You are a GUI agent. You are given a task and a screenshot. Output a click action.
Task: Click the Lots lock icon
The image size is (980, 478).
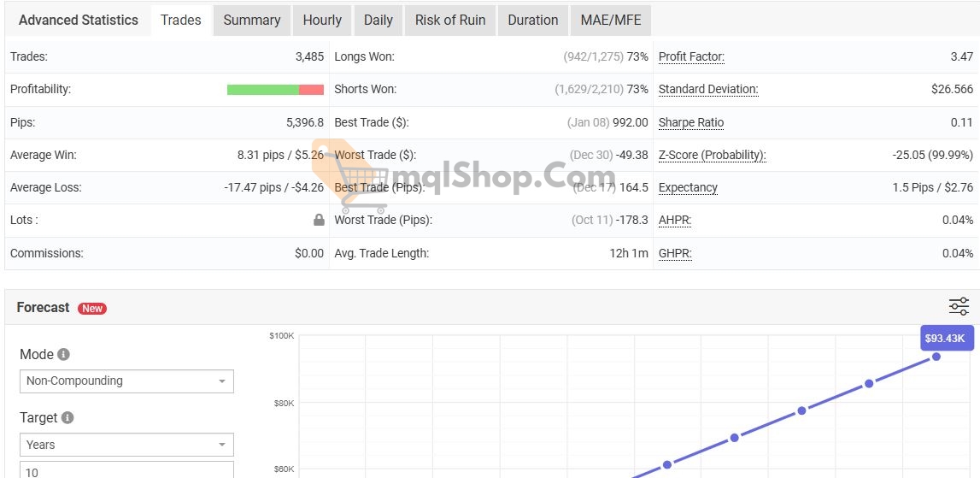[x=319, y=220]
